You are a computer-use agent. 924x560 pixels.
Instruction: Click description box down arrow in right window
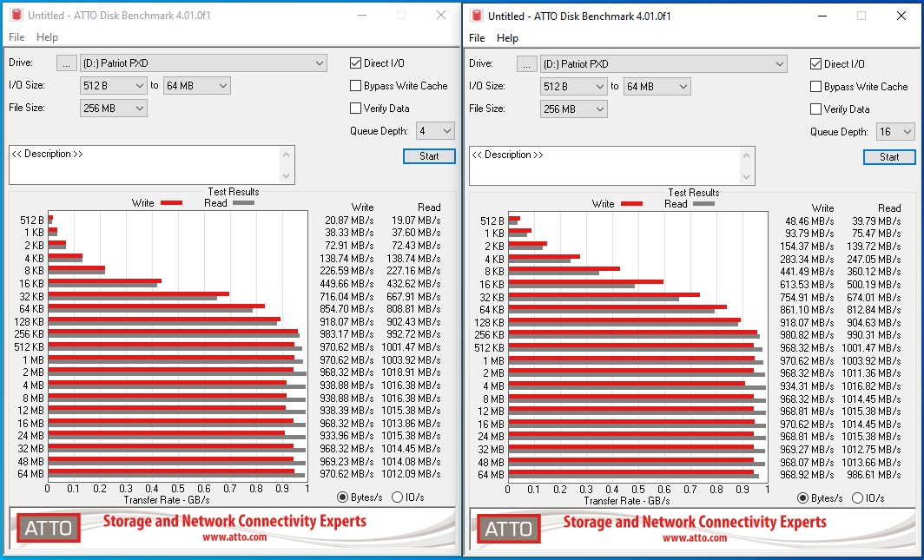click(x=747, y=177)
